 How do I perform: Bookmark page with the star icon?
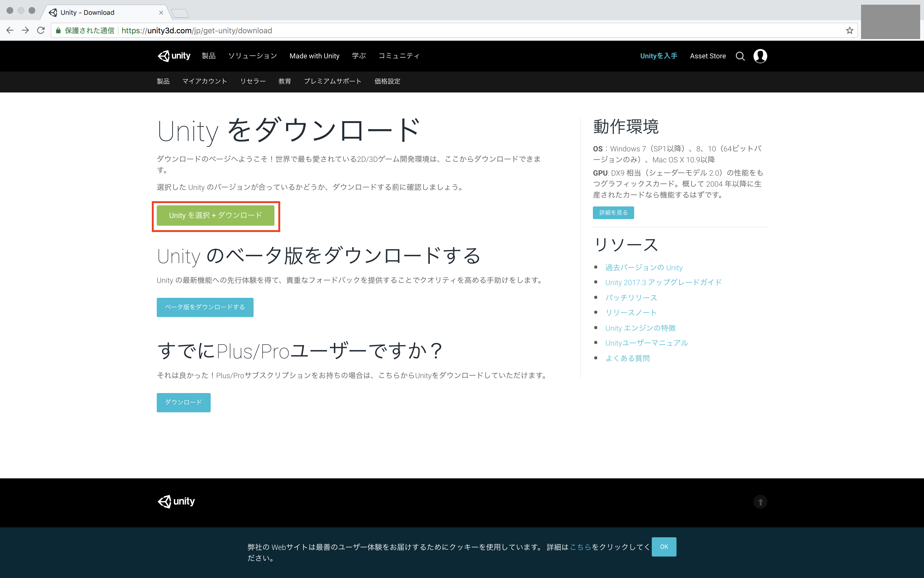click(x=849, y=31)
